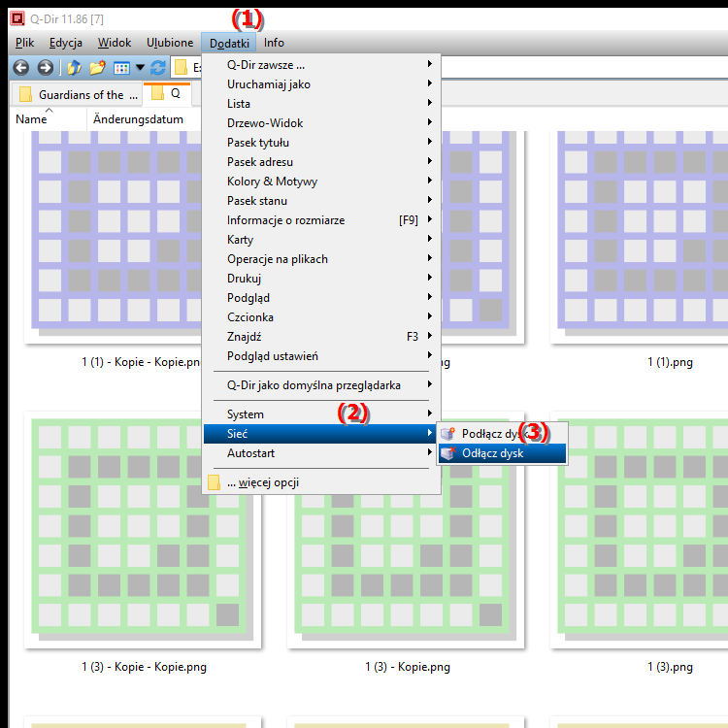Sort by Änderungsdatum column header

point(138,119)
